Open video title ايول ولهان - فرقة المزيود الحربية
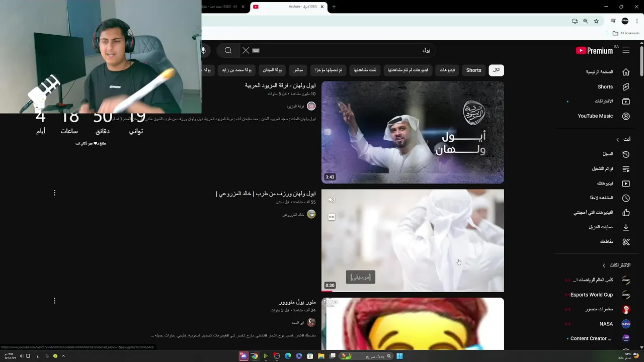The image size is (644, 362). tap(280, 85)
